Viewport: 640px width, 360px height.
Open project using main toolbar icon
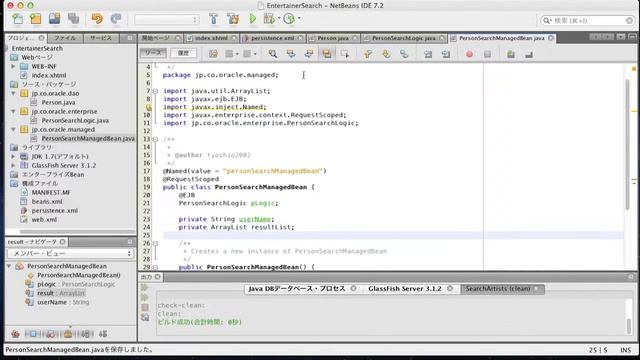[x=54, y=19]
